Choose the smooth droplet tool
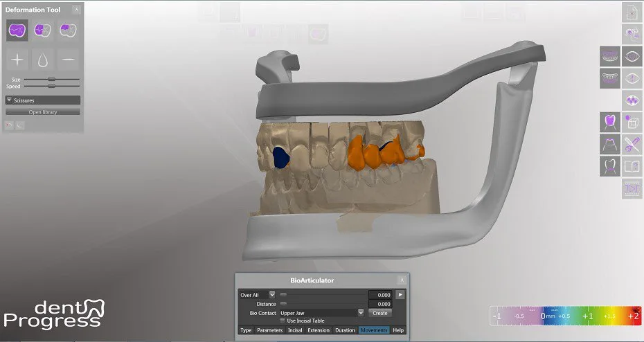 point(43,60)
